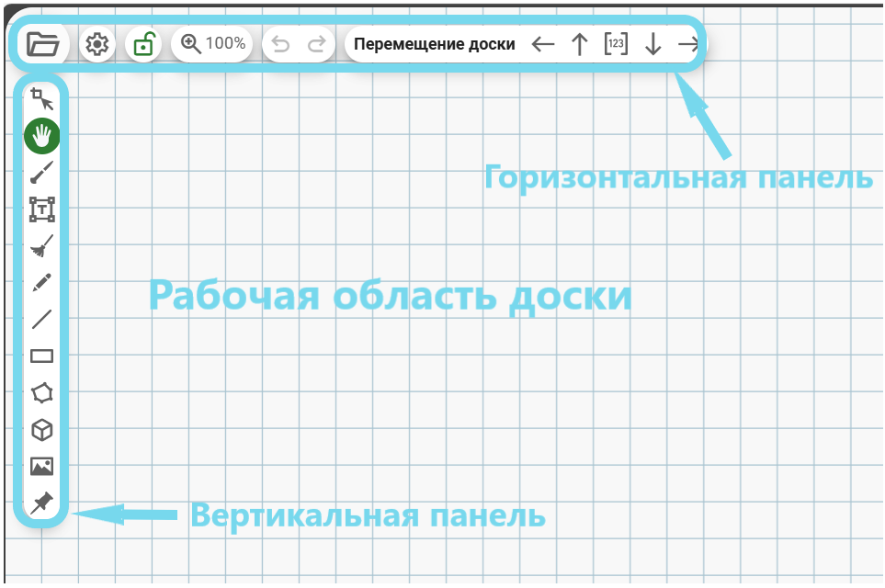Open board settings with the gear icon

coord(97,43)
